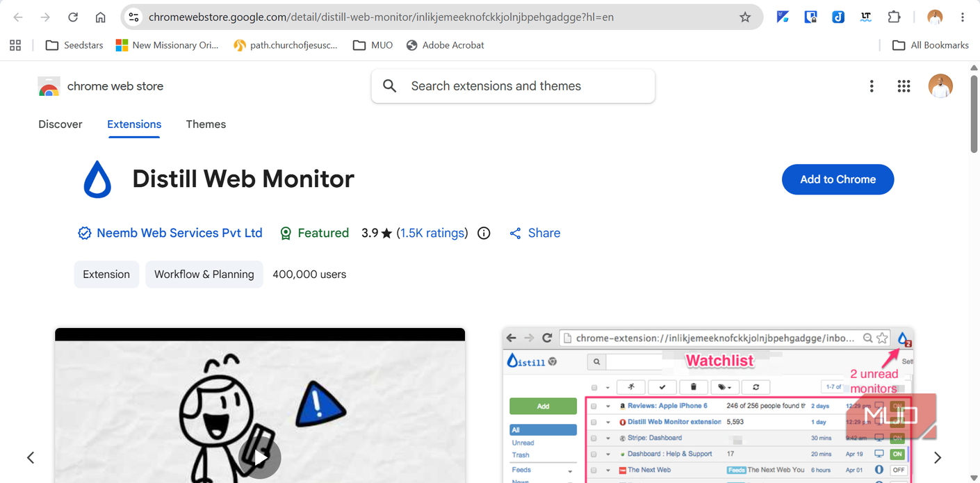The image size is (980, 483).
Task: Open path.churchofjesusc... bookmark
Action: pyautogui.click(x=286, y=45)
